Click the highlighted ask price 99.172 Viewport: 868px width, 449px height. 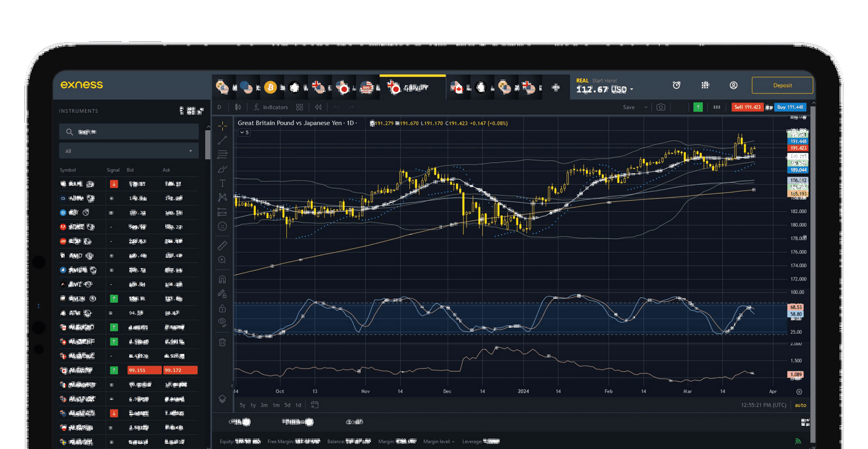pos(180,370)
